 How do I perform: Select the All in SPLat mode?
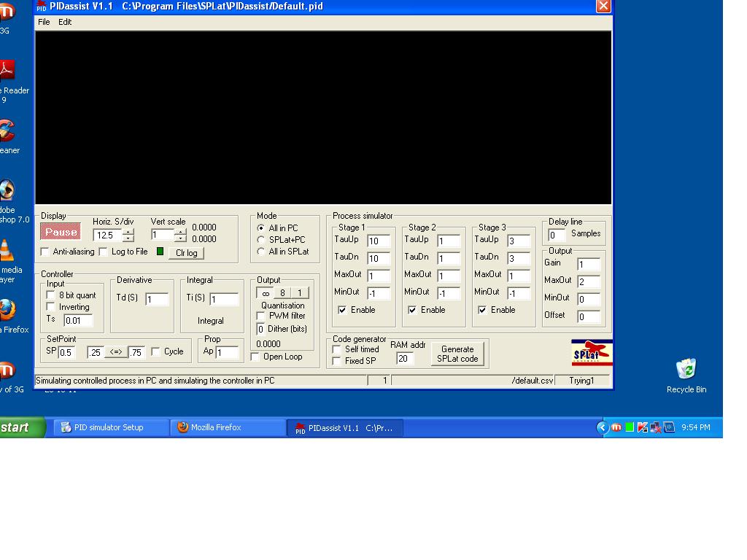(x=260, y=252)
